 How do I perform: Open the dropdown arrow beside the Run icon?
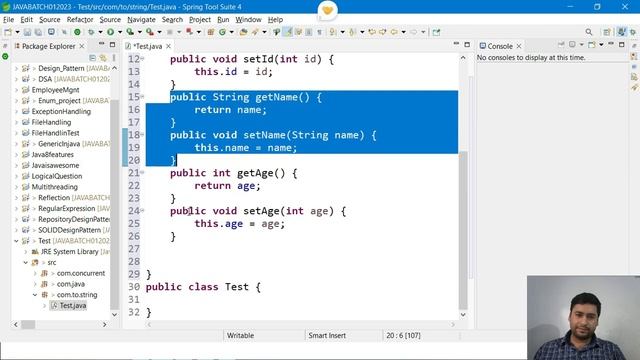(x=120, y=32)
